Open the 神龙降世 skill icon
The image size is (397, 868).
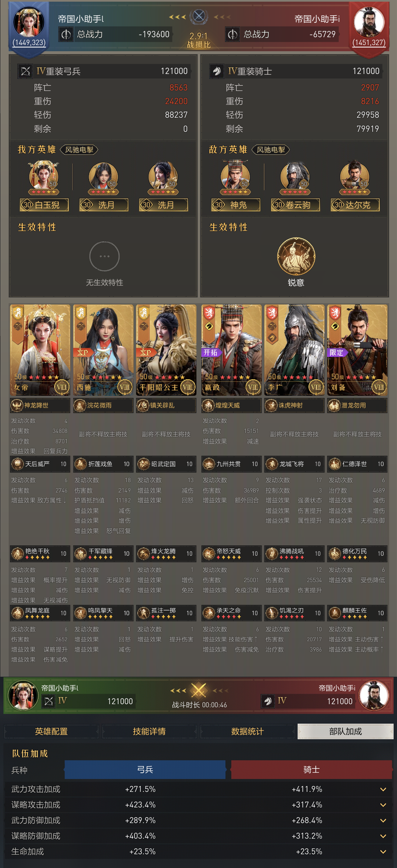17,405
